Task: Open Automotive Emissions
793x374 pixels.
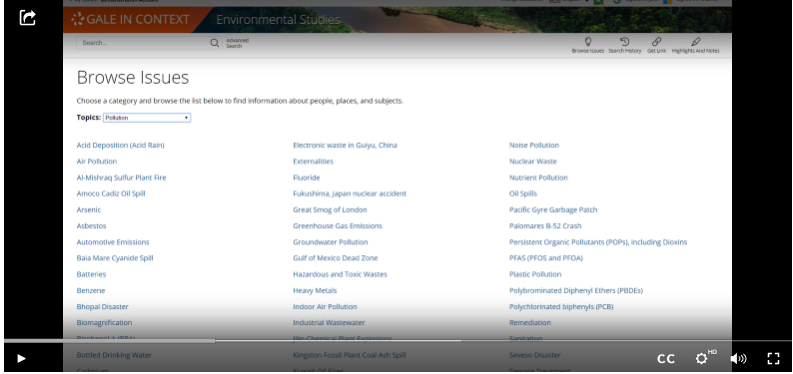Action: pyautogui.click(x=113, y=242)
